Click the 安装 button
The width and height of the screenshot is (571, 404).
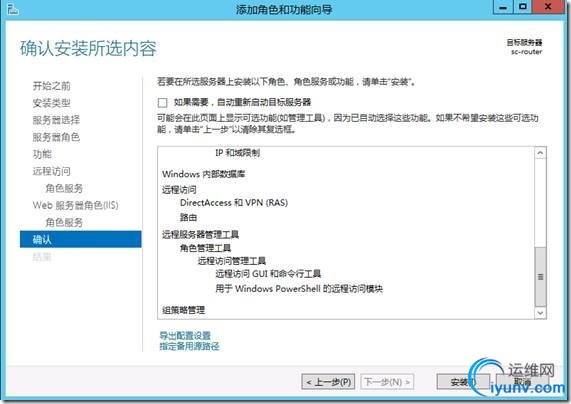pos(463,382)
